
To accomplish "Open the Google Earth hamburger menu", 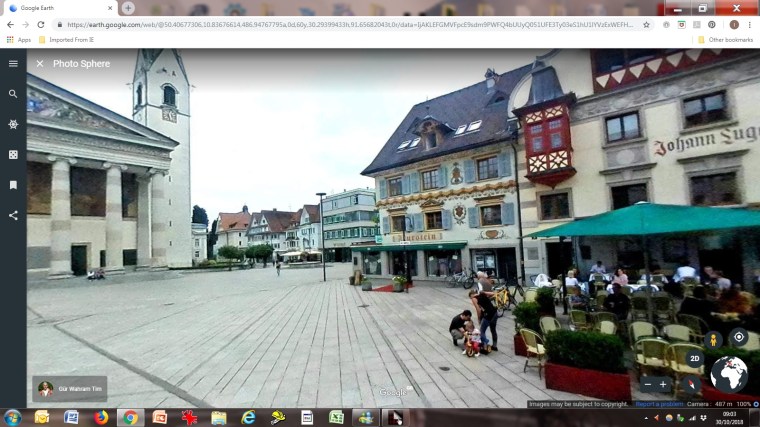I will click(13, 63).
